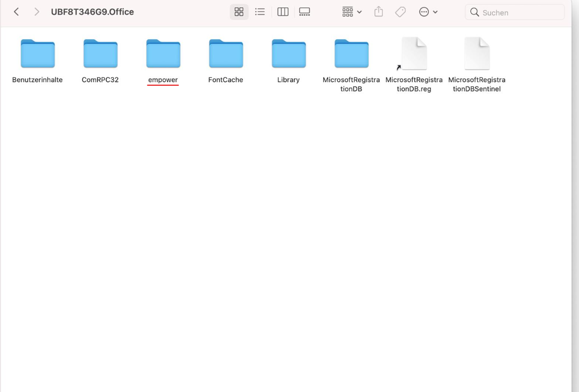Select the ComRPC32 folder icon
579x392 pixels.
pyautogui.click(x=100, y=53)
